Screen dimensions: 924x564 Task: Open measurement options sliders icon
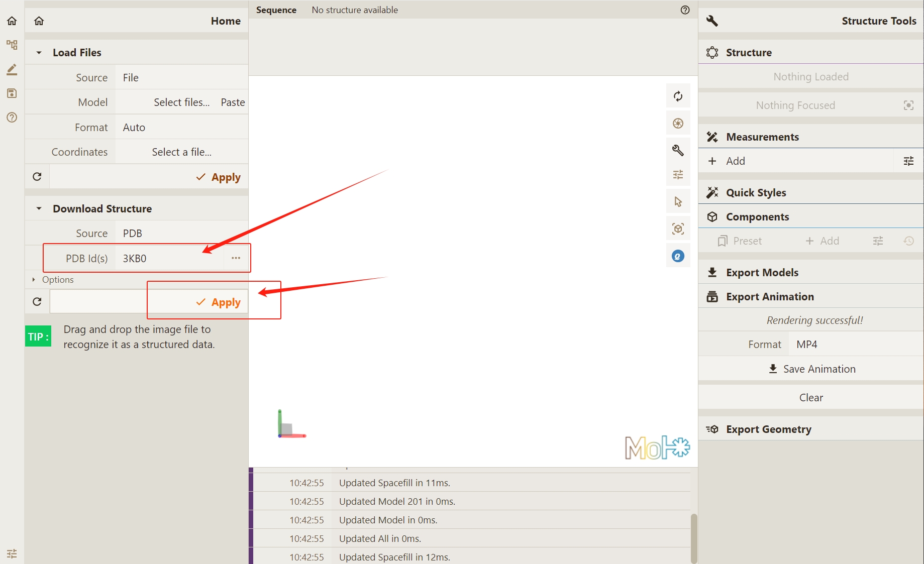click(908, 161)
